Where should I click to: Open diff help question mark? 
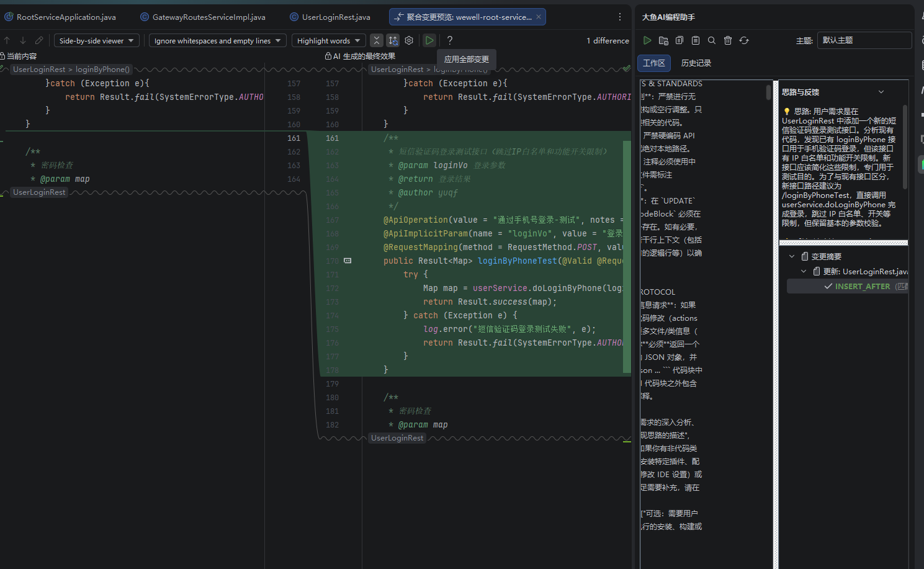(x=450, y=40)
